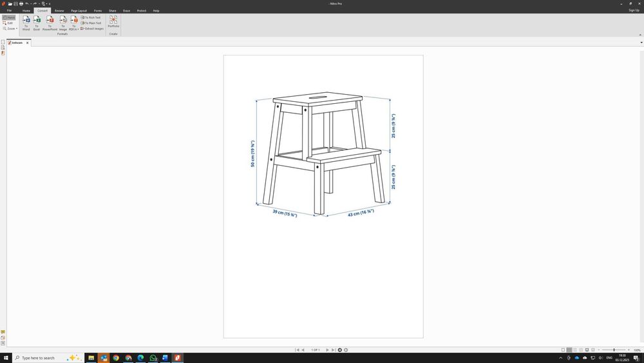
Task: Open the Bookmarks panel in left sidebar
Action: (x=3, y=48)
